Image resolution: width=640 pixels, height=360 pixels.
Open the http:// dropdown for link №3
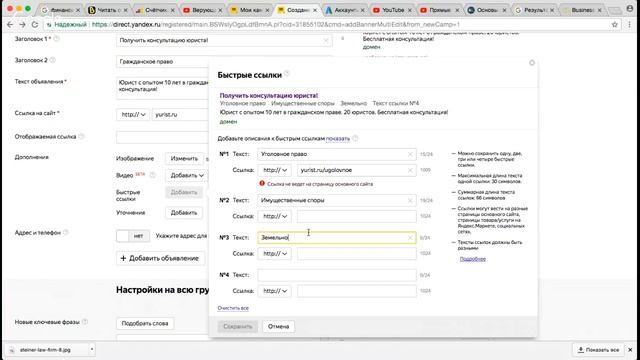(x=275, y=253)
